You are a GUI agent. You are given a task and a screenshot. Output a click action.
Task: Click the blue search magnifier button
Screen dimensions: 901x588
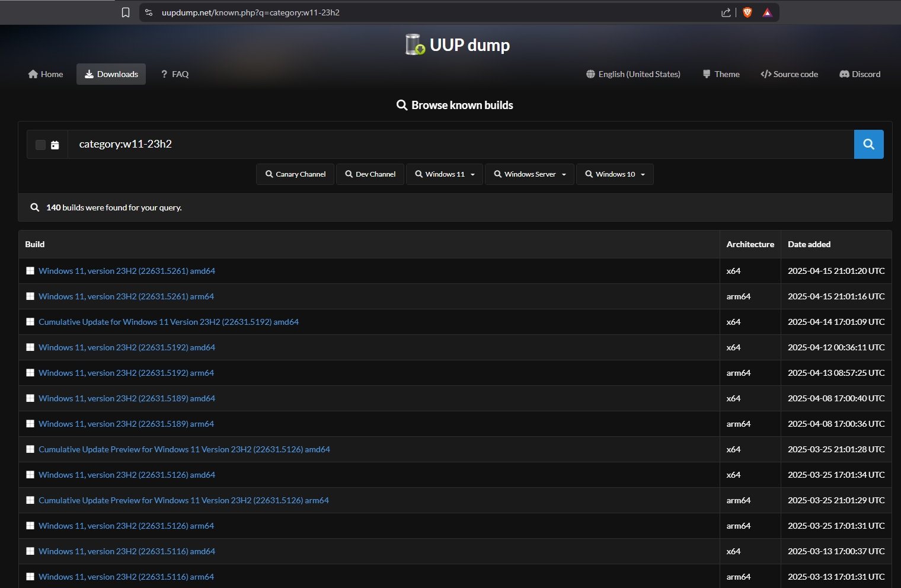[868, 144]
